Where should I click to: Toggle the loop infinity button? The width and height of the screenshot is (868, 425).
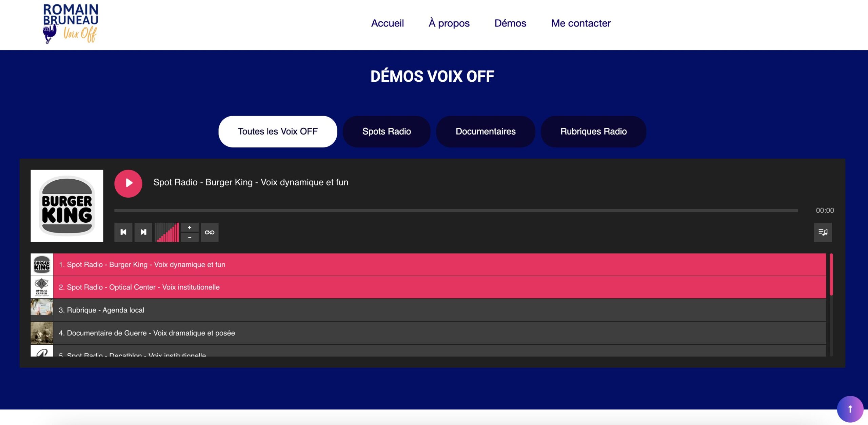coord(210,232)
